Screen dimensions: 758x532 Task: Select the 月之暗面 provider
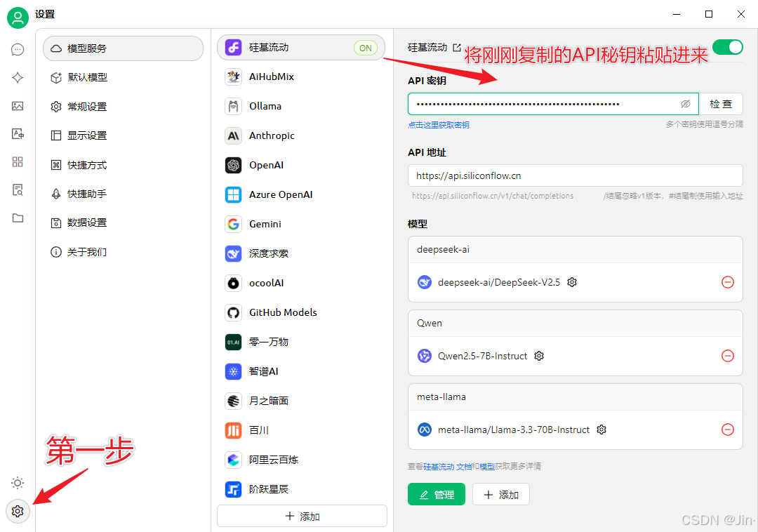(301, 401)
